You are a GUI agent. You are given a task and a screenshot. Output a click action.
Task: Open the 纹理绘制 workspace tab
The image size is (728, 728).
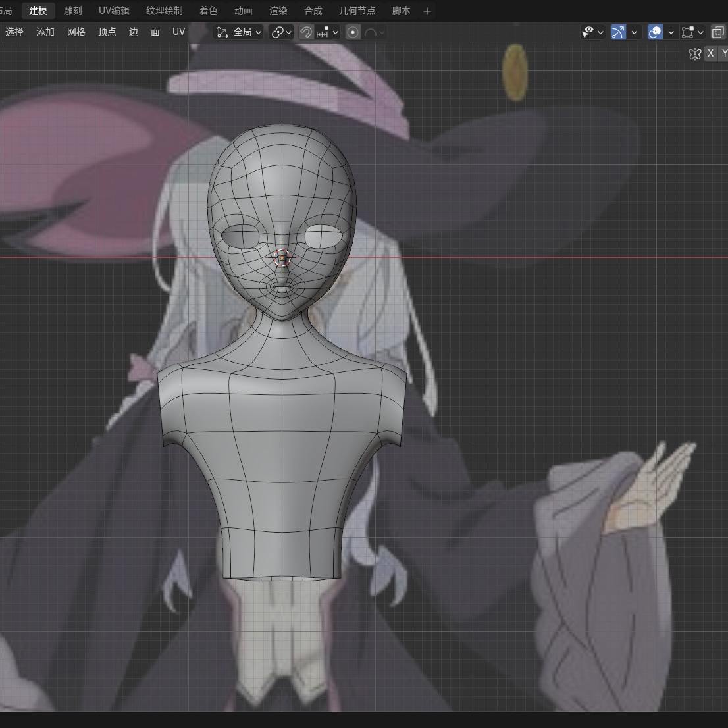165,11
